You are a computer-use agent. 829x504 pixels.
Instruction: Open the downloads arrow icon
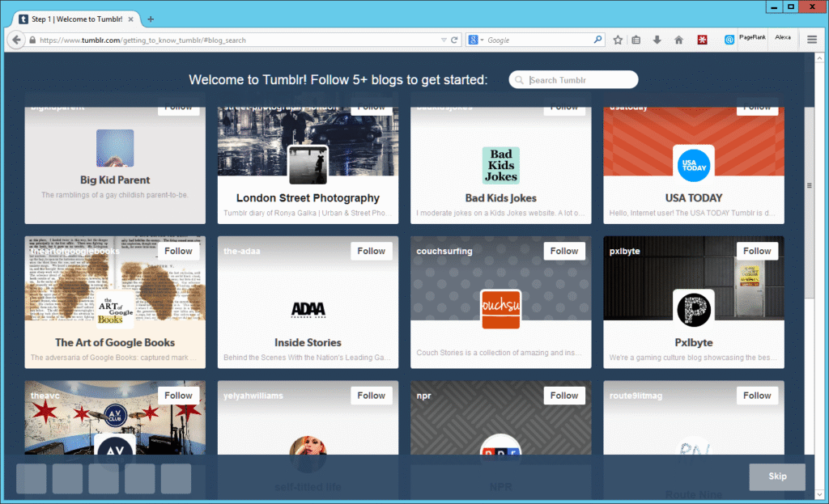[657, 40]
